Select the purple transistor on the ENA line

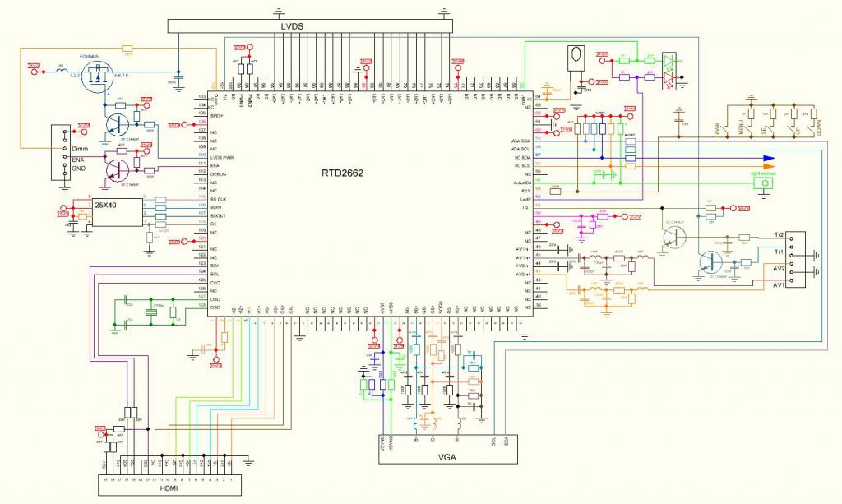117,170
